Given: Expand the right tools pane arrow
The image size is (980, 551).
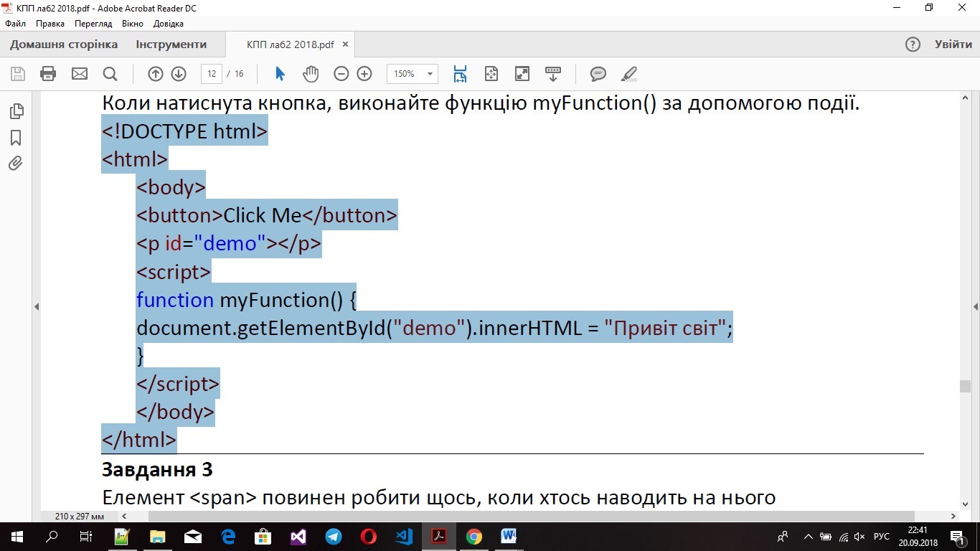Looking at the screenshot, I should tap(976, 306).
